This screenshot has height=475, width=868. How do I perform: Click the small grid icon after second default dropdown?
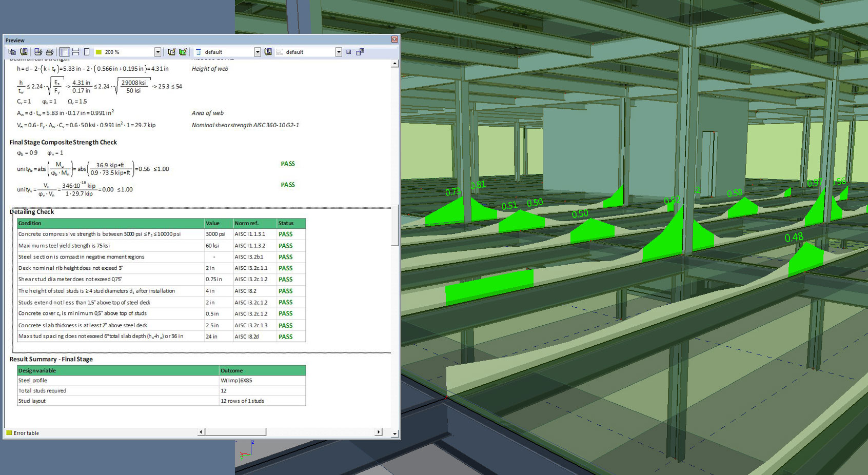click(x=349, y=52)
